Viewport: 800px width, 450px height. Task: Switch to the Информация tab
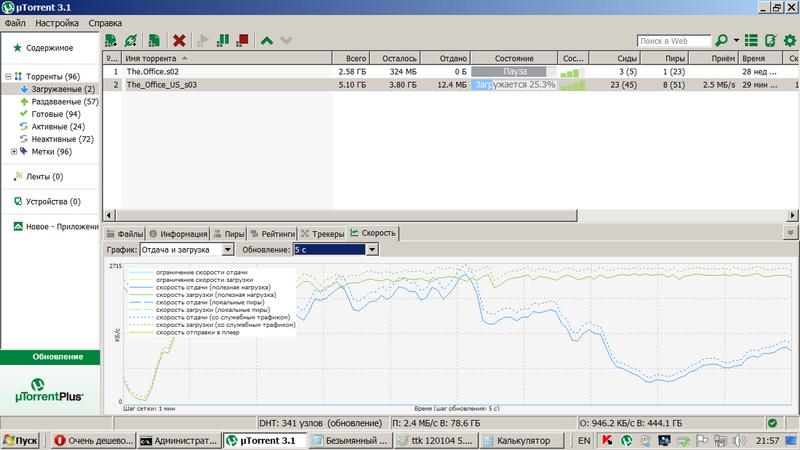(178, 234)
